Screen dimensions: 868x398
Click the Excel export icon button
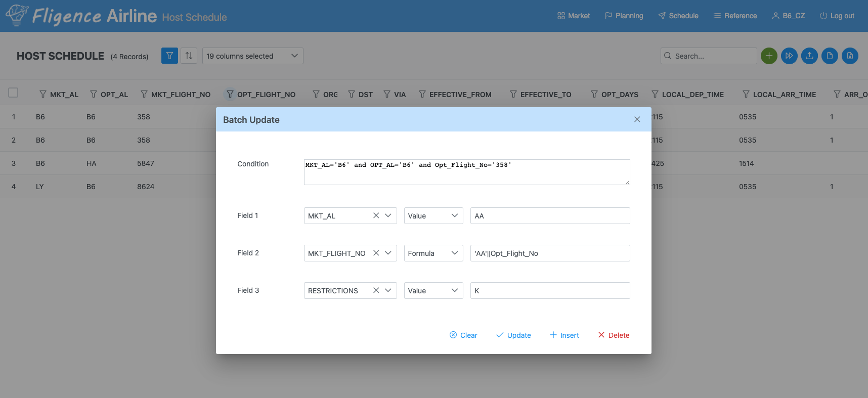point(850,56)
